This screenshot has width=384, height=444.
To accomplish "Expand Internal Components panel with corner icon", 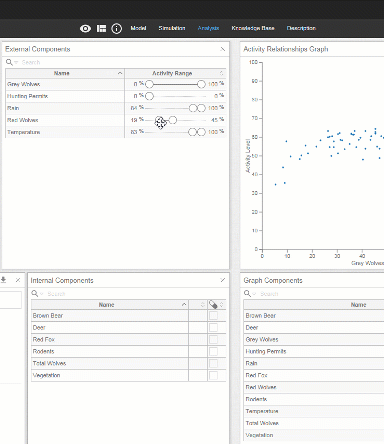I will 223,280.
